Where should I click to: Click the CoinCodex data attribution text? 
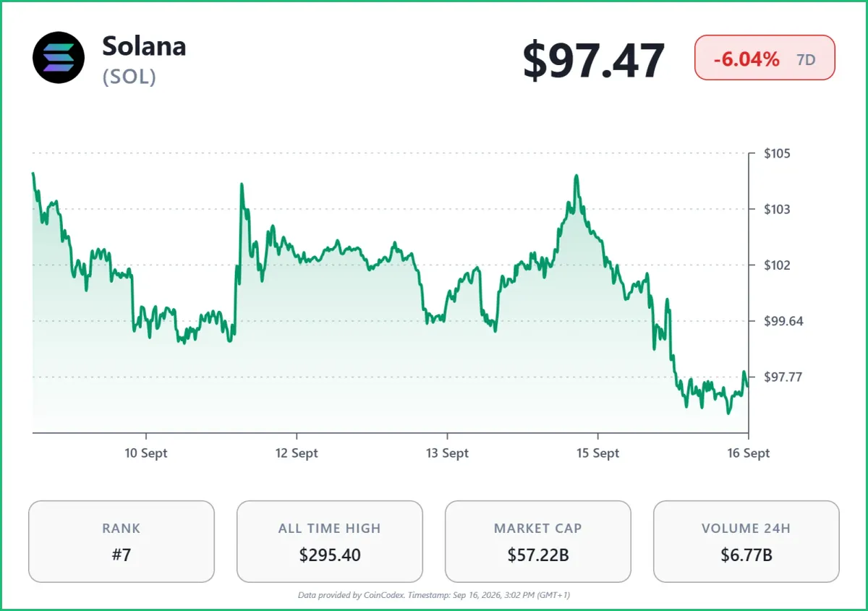(x=434, y=595)
